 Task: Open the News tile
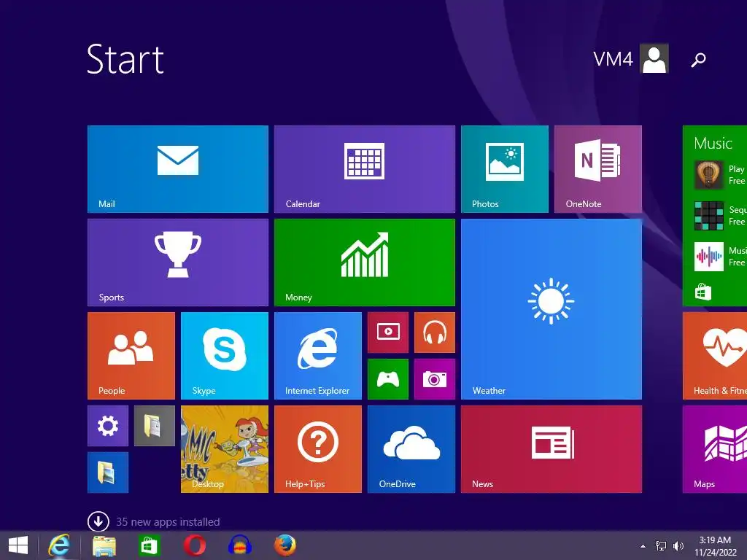tap(551, 449)
